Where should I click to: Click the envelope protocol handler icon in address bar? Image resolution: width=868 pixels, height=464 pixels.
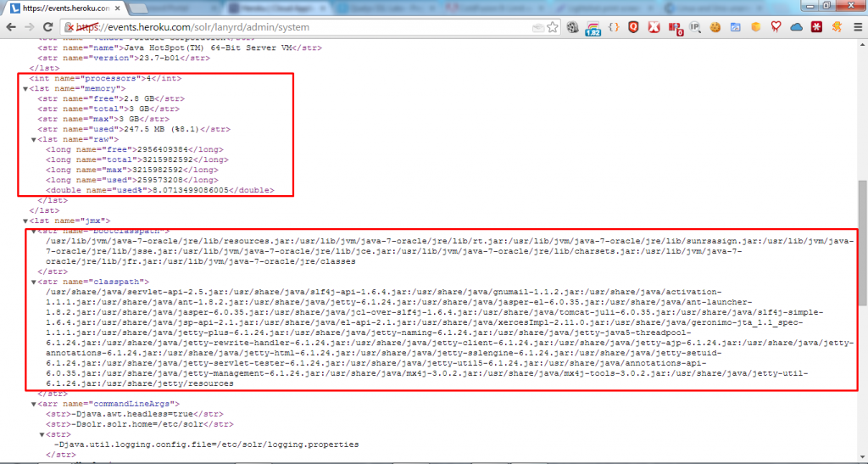537,28
